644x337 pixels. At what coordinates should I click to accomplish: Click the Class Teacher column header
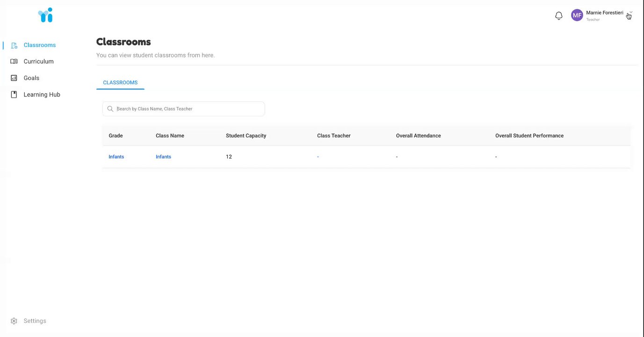[334, 136]
